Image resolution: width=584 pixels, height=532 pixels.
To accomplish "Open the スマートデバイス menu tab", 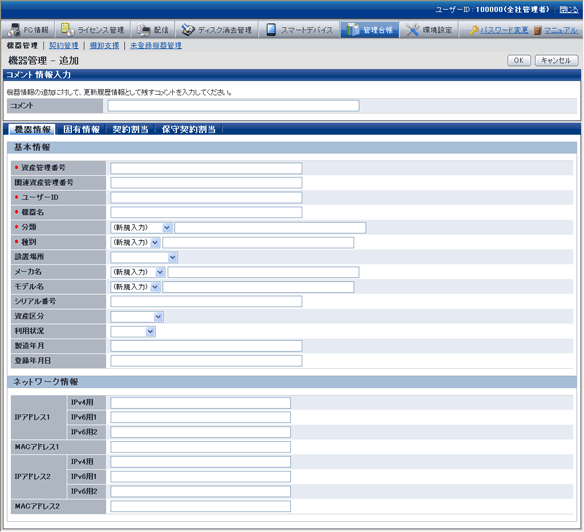I will coord(300,30).
